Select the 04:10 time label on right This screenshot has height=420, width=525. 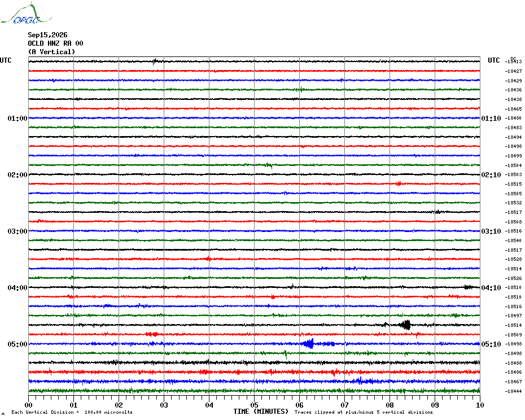pos(491,288)
